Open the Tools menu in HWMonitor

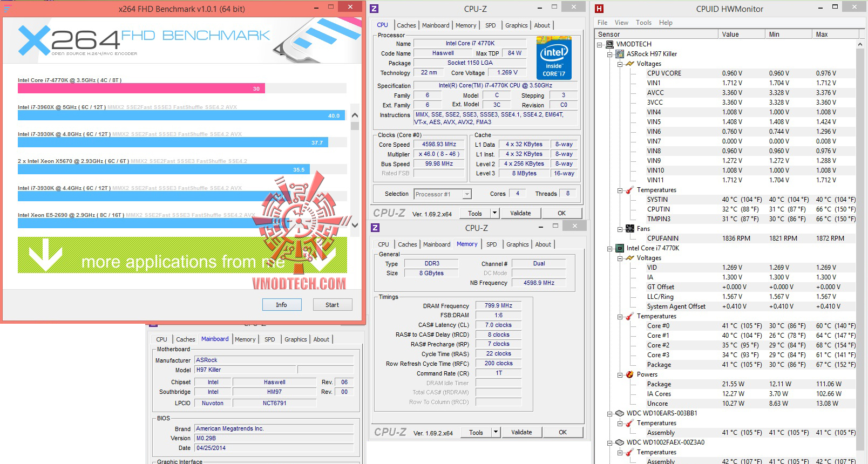(643, 23)
